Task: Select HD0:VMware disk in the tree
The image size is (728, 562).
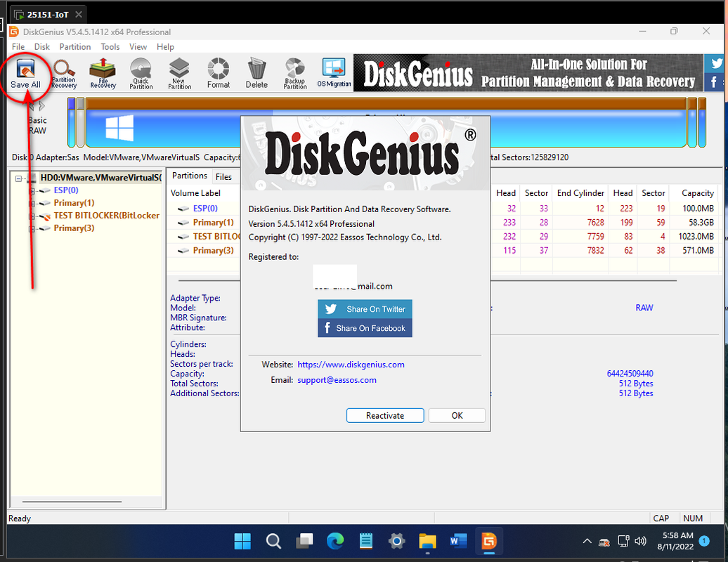Action: click(100, 178)
